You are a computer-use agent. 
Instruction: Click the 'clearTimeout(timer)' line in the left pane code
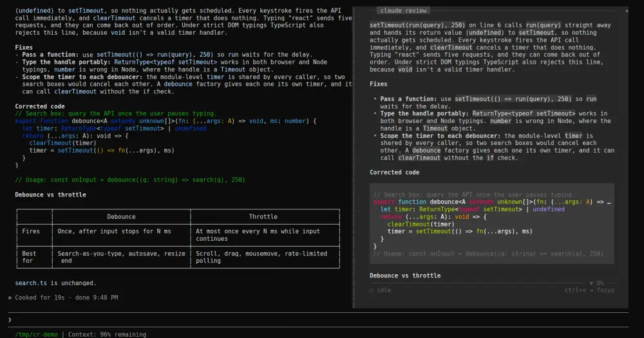(62, 143)
